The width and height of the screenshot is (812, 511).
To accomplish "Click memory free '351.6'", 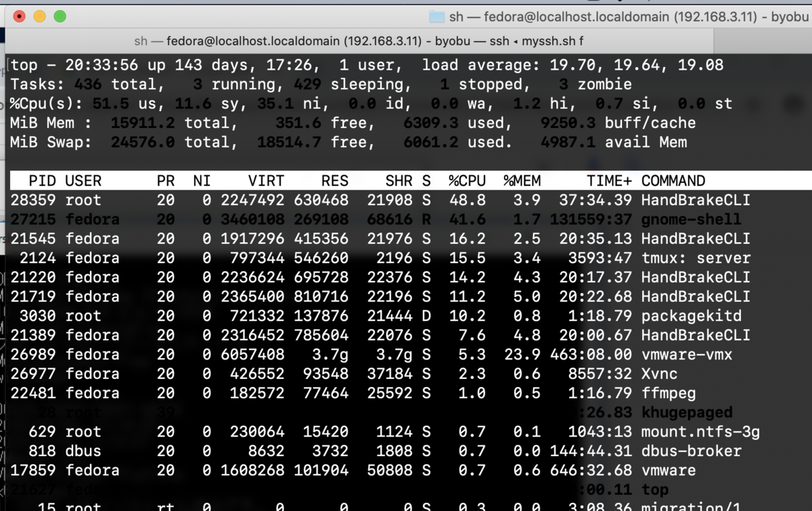I will click(298, 123).
